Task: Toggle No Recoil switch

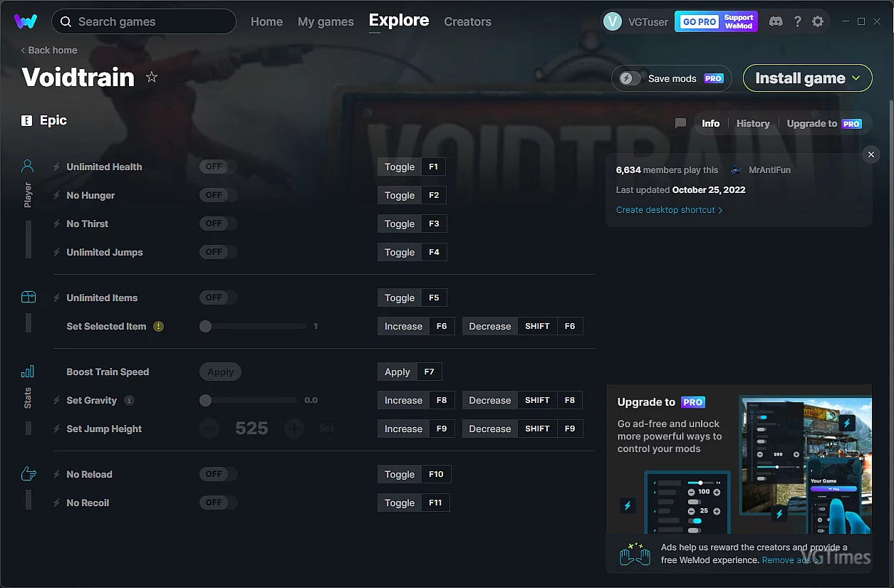Action: pos(218,503)
